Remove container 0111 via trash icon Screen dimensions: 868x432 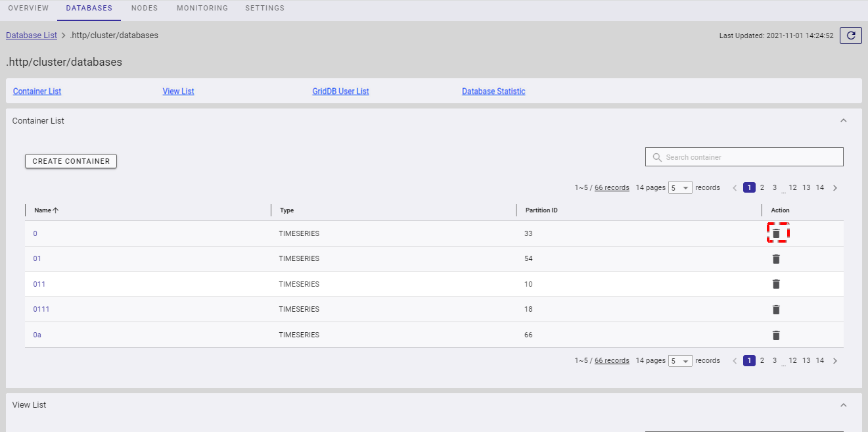[776, 310]
